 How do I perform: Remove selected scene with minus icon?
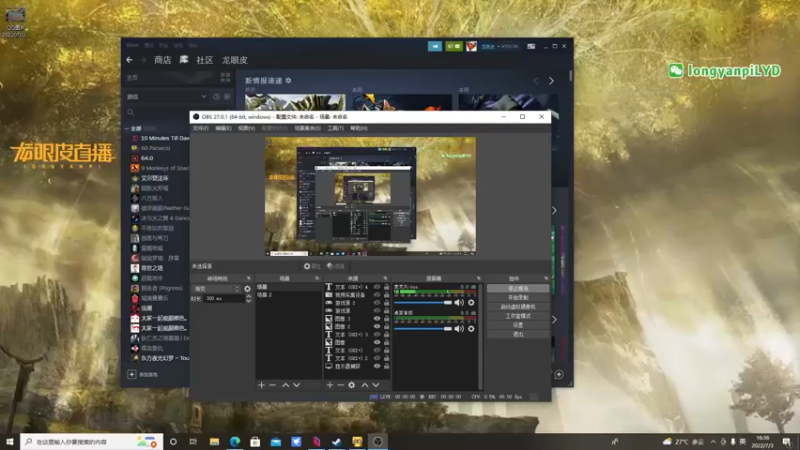[272, 385]
